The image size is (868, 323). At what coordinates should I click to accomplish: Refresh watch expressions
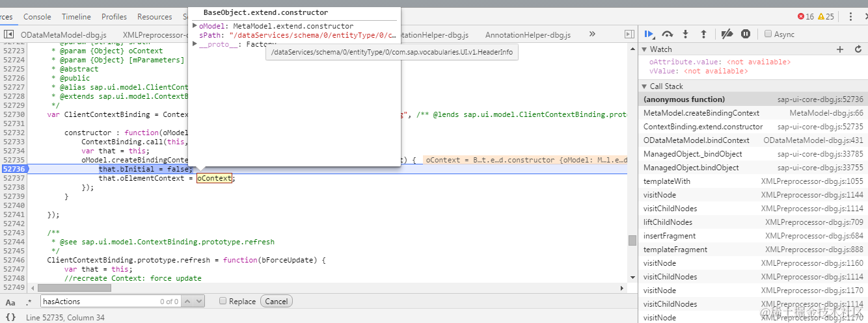pos(858,49)
